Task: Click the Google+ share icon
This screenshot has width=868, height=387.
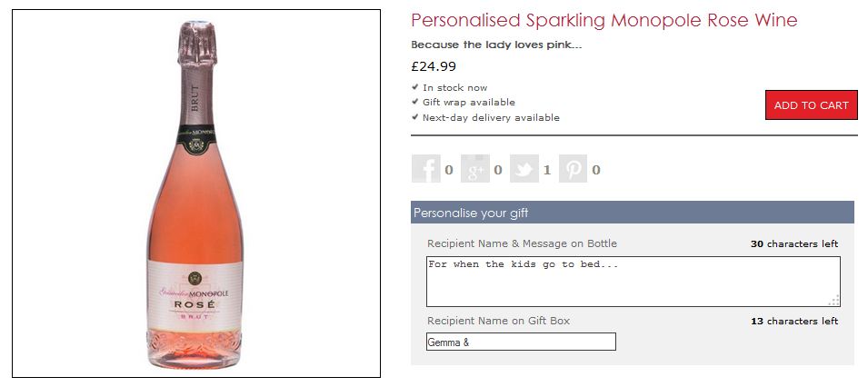Action: click(474, 169)
